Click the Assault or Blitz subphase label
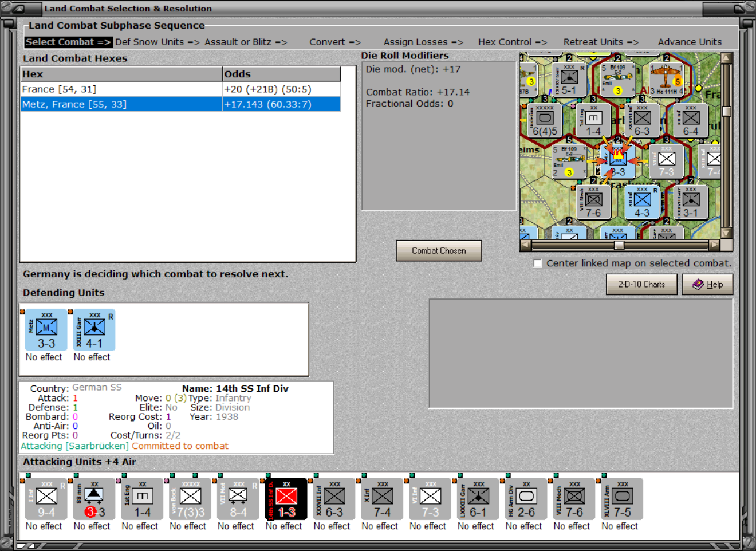This screenshot has width=756, height=551. [246, 42]
